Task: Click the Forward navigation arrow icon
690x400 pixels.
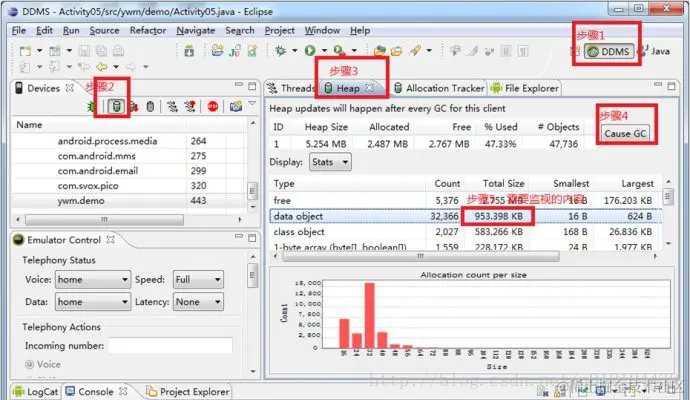Action: (131, 67)
